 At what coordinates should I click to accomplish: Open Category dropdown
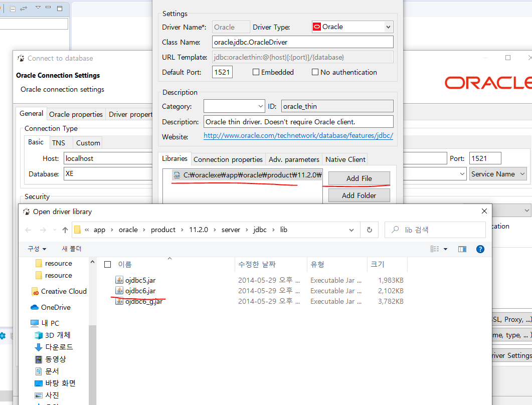pos(234,106)
